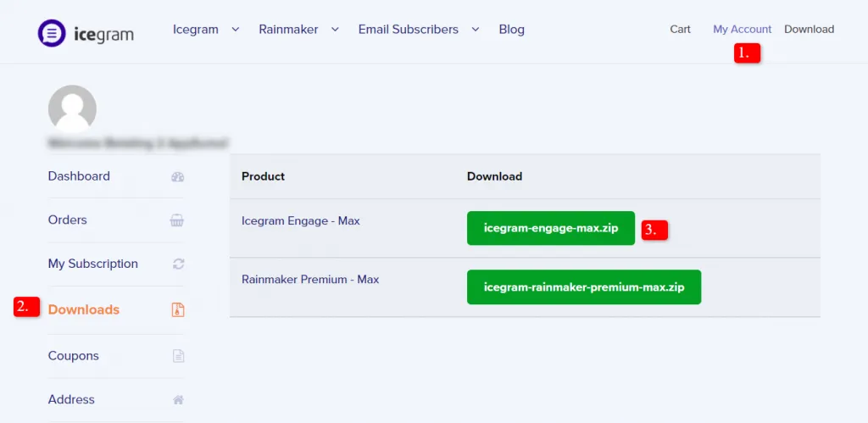Viewport: 868px width, 423px height.
Task: Click the Rainmaker Premium - Max product name
Action: [310, 280]
